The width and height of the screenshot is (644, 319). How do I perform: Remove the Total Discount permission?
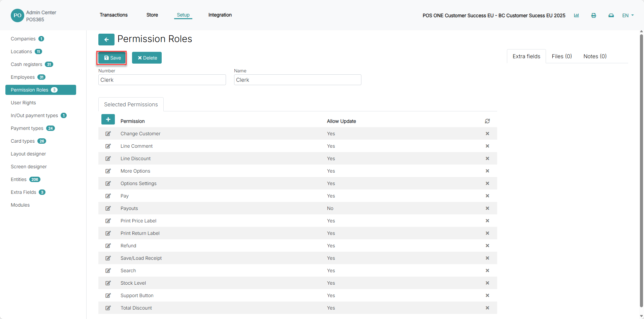(x=487, y=308)
